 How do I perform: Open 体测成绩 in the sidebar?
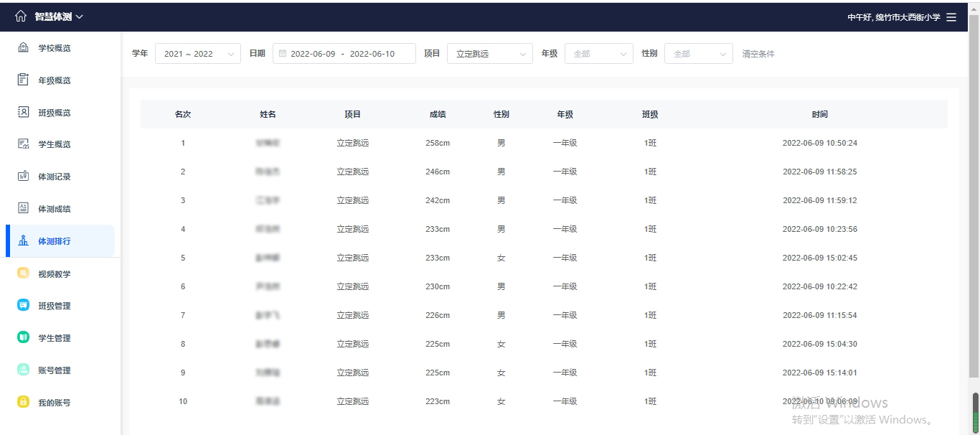pyautogui.click(x=55, y=209)
